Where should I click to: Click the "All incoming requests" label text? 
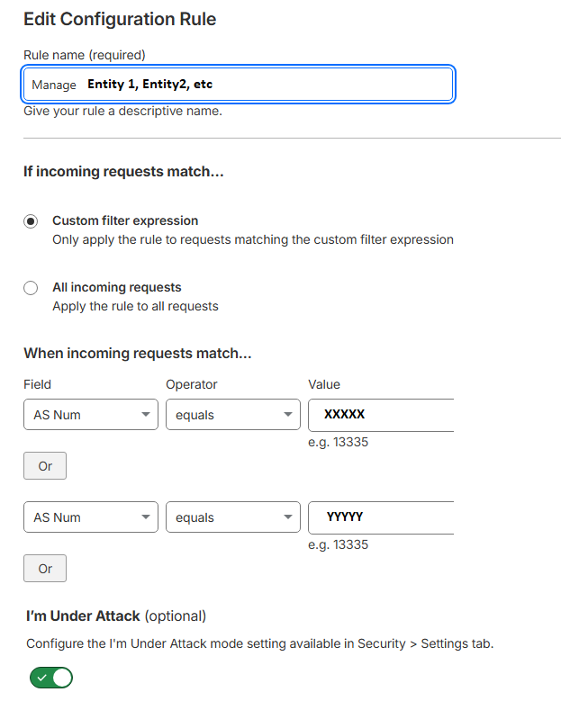click(117, 287)
